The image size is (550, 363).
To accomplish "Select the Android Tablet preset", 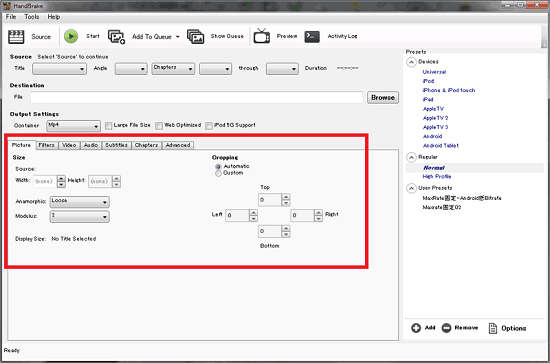I will (441, 146).
